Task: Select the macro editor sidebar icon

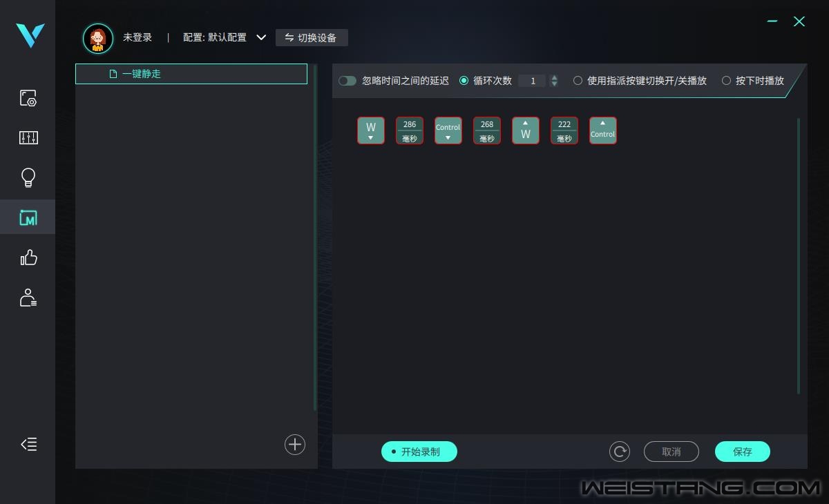Action: click(28, 218)
